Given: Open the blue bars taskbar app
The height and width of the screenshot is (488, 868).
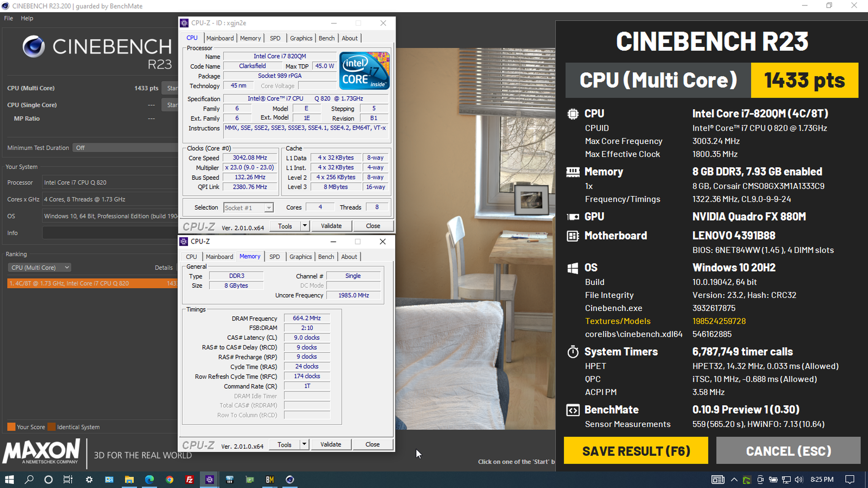Looking at the screenshot, I should pos(230,479).
